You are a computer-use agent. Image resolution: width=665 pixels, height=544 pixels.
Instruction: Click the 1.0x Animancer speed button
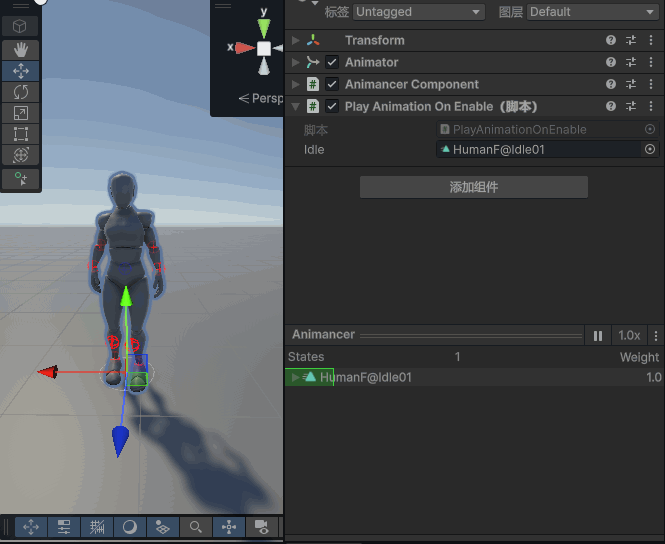point(629,336)
